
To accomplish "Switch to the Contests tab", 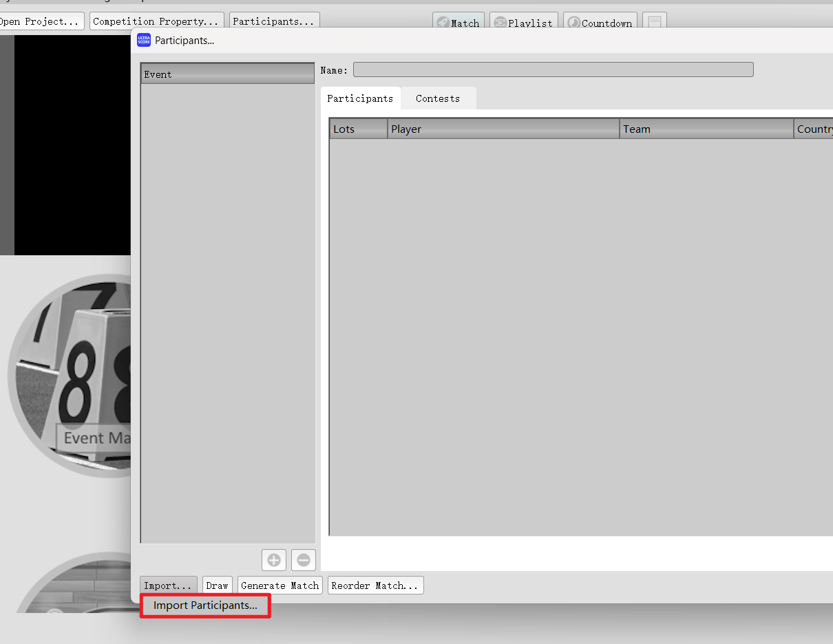I will click(x=438, y=98).
